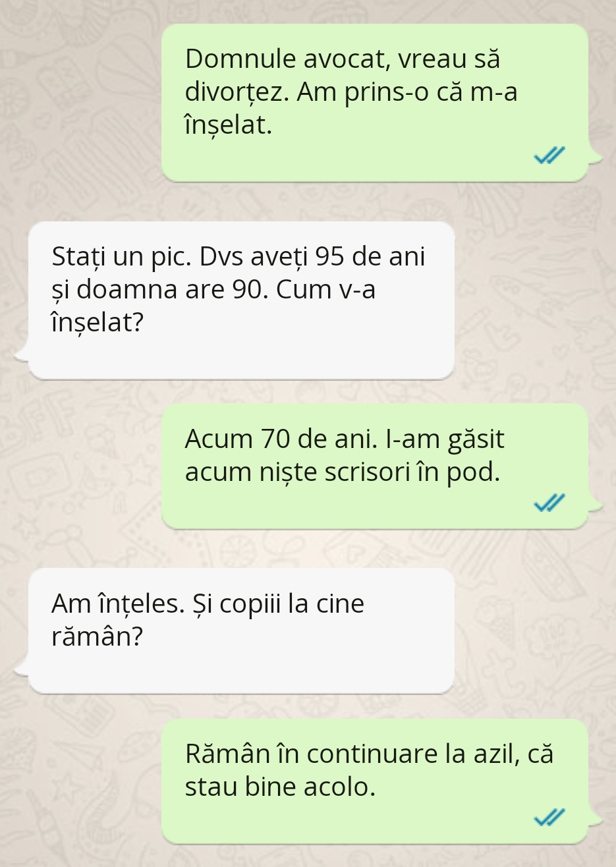The width and height of the screenshot is (616, 867).
Task: Click the word "divorțez" in the first message
Action: pos(236,92)
